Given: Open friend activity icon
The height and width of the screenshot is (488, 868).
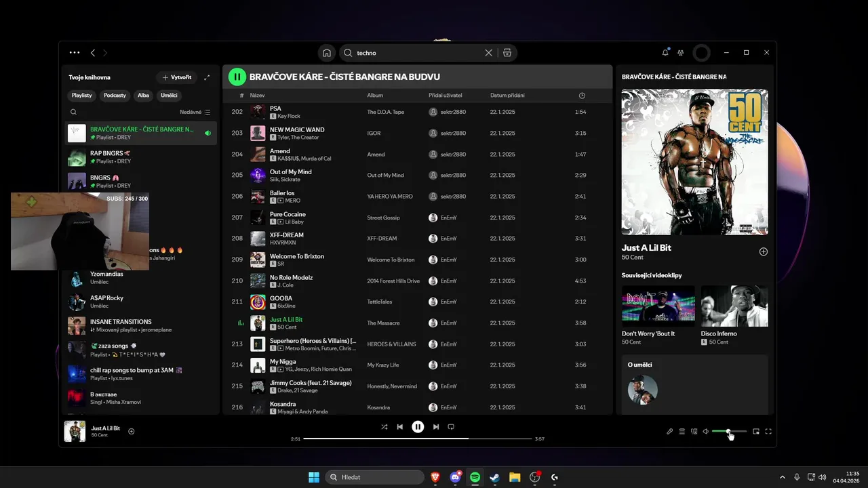Looking at the screenshot, I should [680, 52].
